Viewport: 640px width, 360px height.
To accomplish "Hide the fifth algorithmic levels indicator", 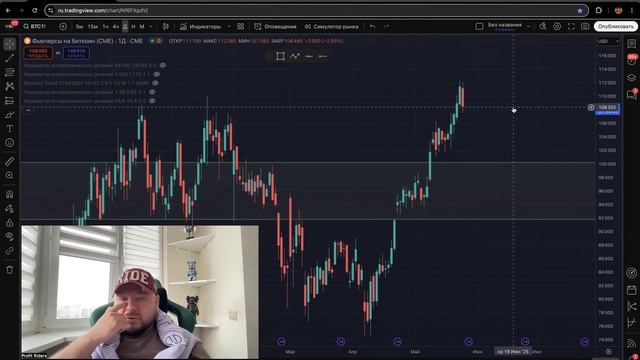I will pyautogui.click(x=152, y=100).
